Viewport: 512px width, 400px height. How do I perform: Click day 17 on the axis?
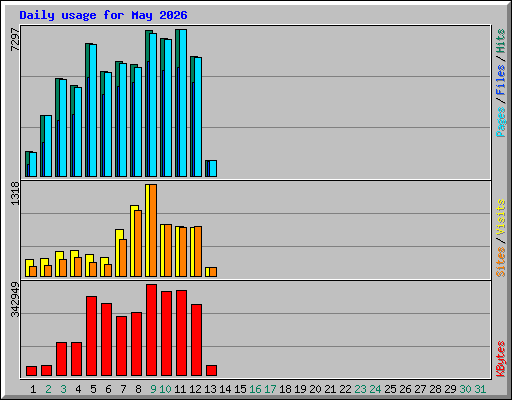270,389
